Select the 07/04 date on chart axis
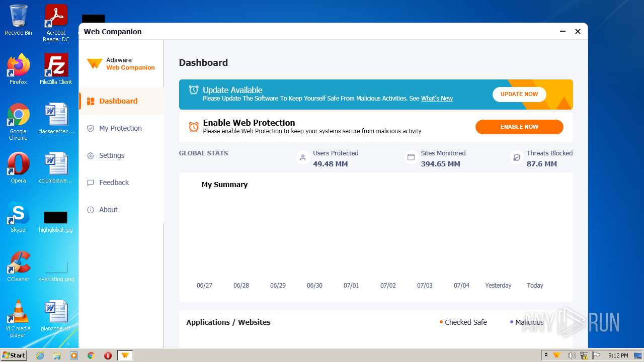The height and width of the screenshot is (362, 644). coord(461,285)
